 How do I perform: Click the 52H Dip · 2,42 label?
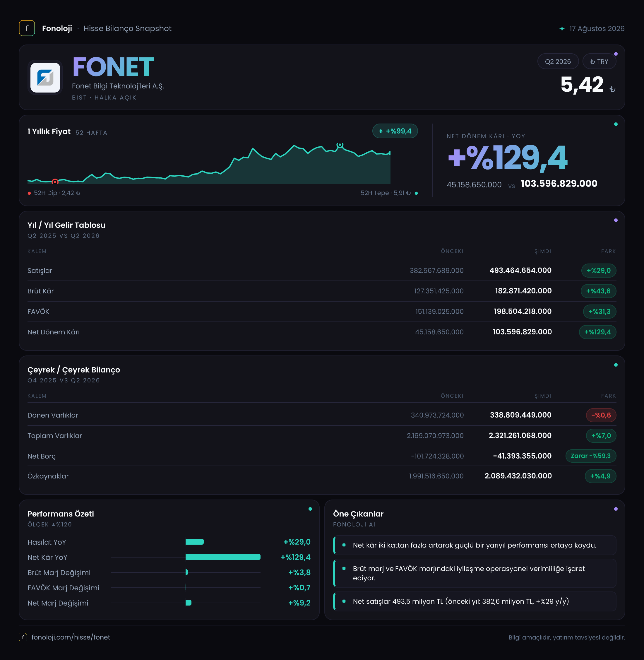click(x=57, y=193)
